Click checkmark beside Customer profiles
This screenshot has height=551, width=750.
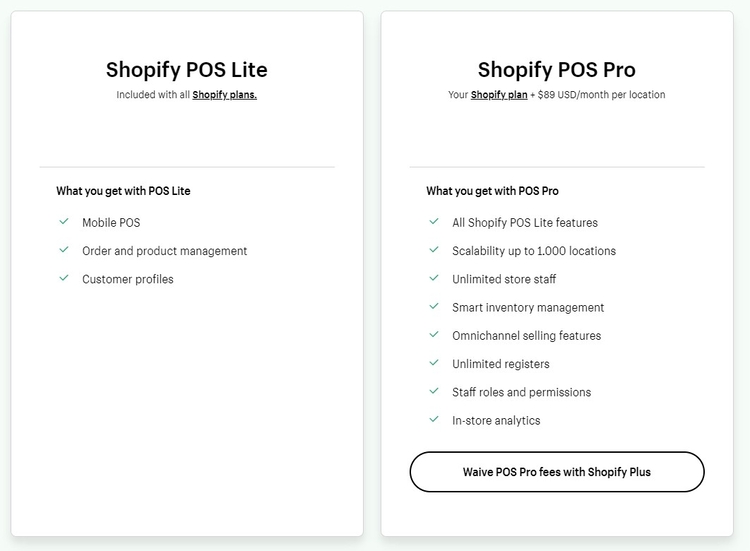[x=64, y=279]
